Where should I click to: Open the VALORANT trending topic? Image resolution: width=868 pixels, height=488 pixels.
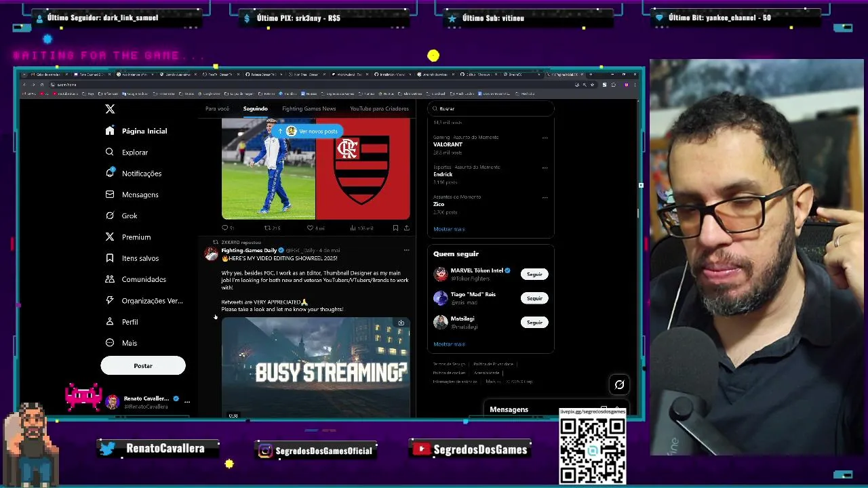coord(491,144)
